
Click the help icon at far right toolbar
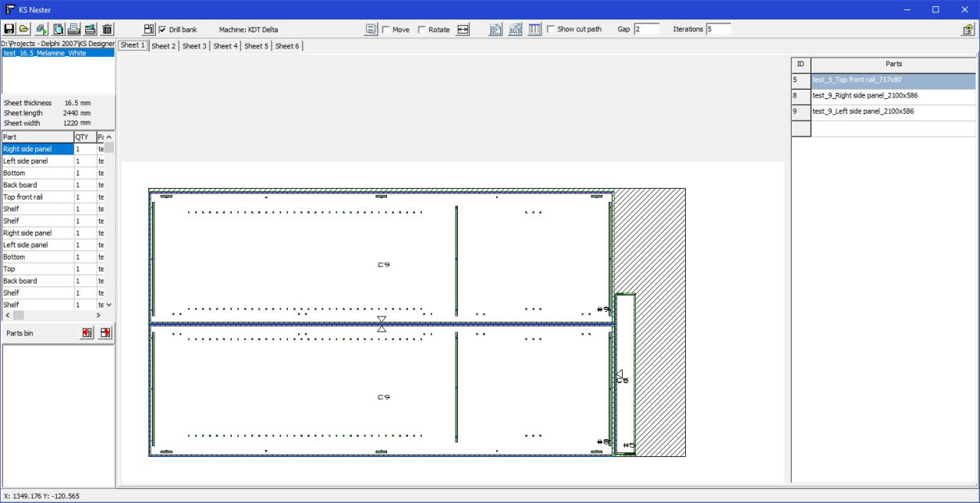pos(968,29)
